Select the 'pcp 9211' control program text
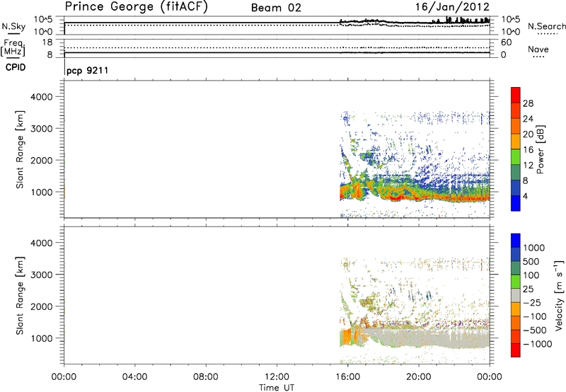 [x=87, y=70]
